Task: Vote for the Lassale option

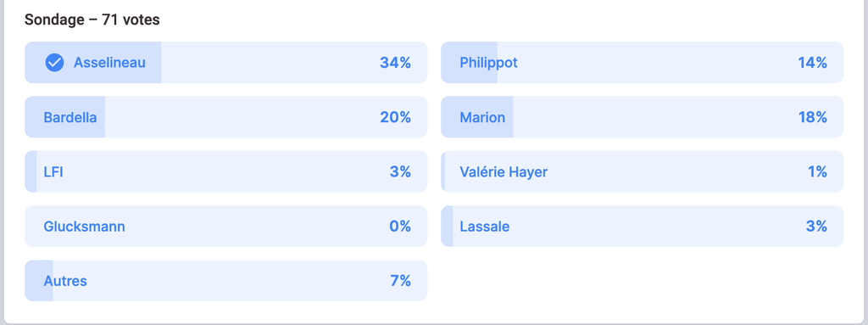Action: pyautogui.click(x=643, y=227)
